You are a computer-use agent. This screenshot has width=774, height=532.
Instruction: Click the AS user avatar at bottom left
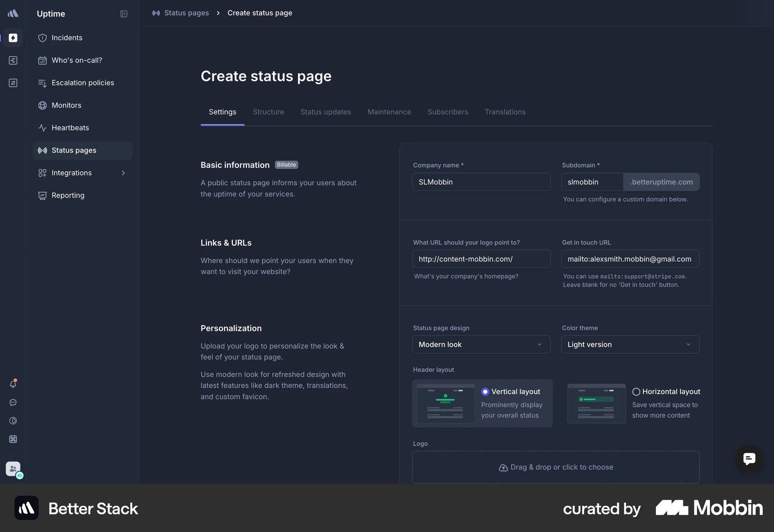[13, 470]
